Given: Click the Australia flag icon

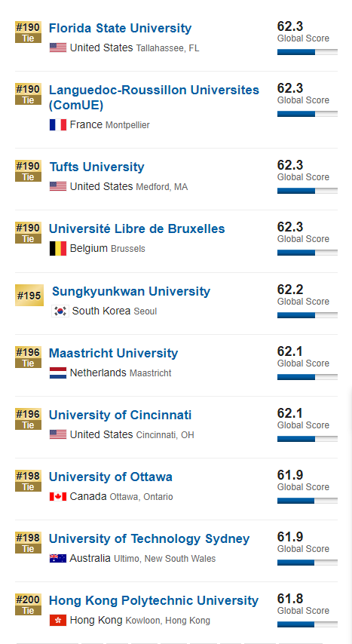Looking at the screenshot, I should click(58, 558).
